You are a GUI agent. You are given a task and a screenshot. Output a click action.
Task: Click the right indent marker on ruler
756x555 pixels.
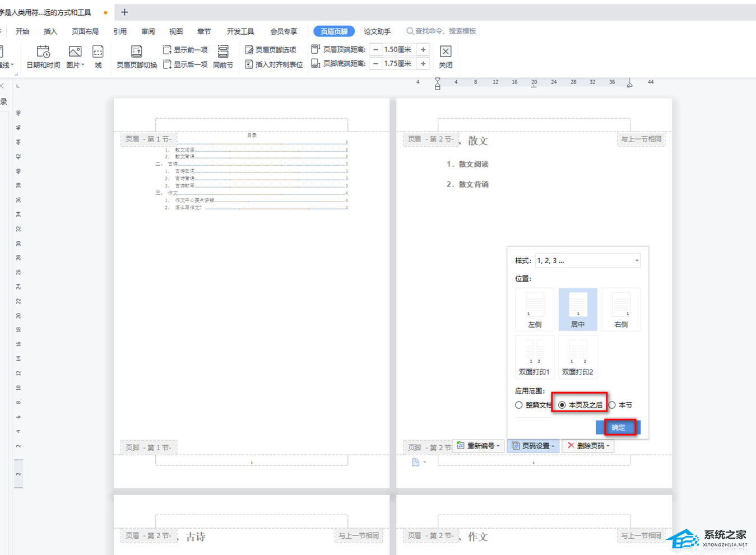[630, 84]
